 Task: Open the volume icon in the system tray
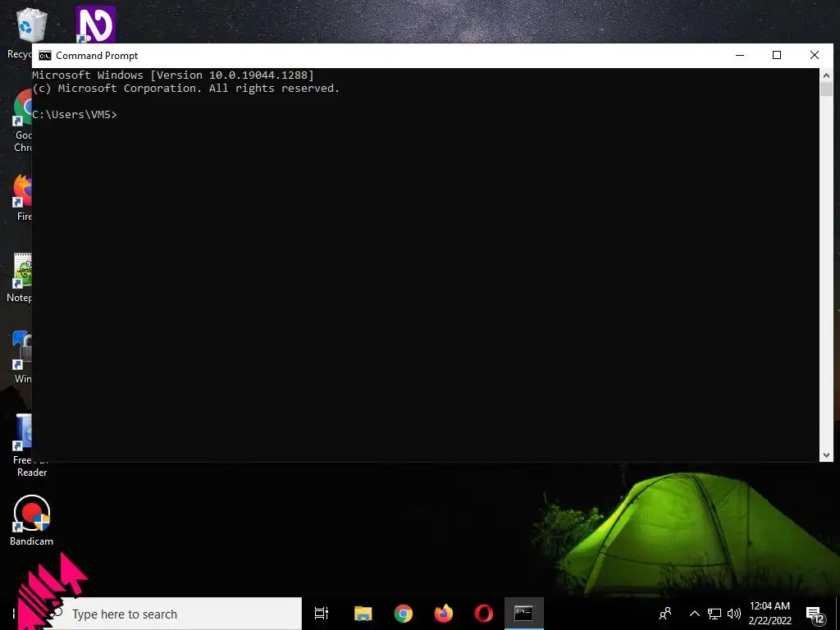click(x=734, y=614)
